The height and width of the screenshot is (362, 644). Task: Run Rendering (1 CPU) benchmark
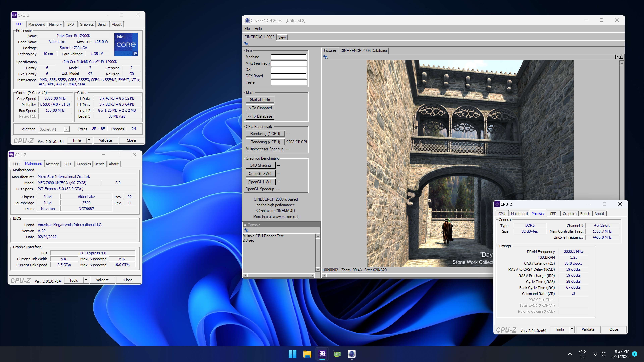coord(265,134)
